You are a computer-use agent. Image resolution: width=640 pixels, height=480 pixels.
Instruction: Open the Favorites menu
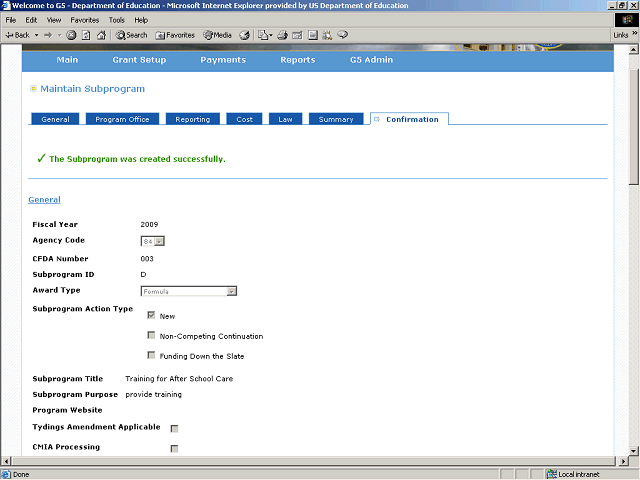click(x=84, y=20)
